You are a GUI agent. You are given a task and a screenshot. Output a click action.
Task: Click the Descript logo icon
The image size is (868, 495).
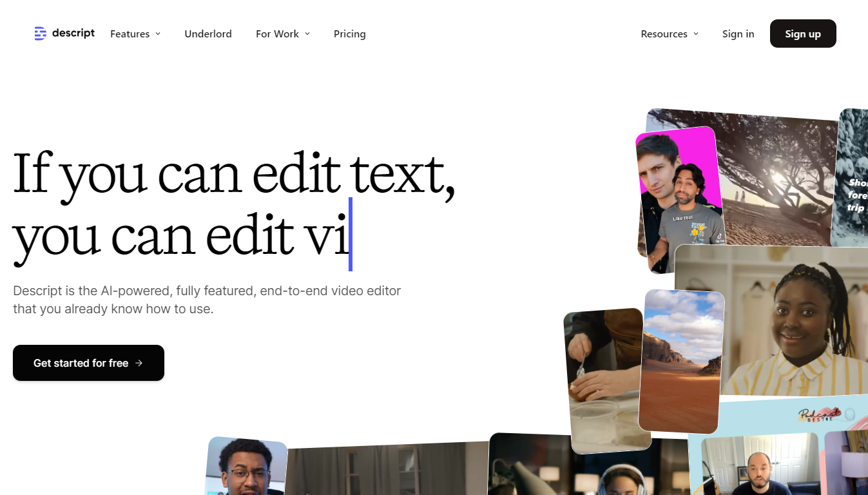[41, 34]
